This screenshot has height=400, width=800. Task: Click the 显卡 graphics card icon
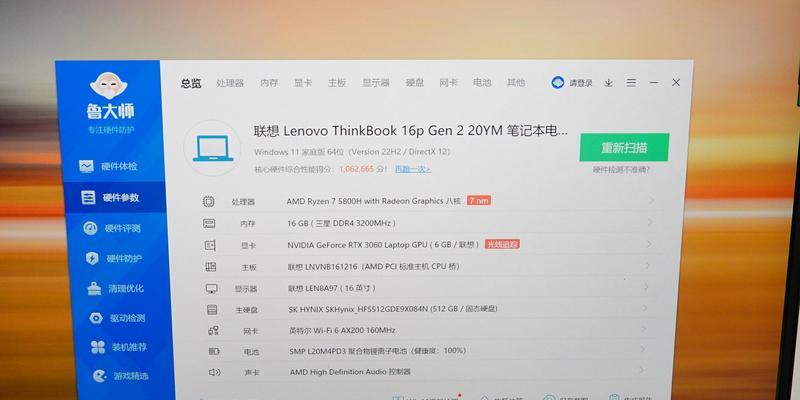coord(210,245)
